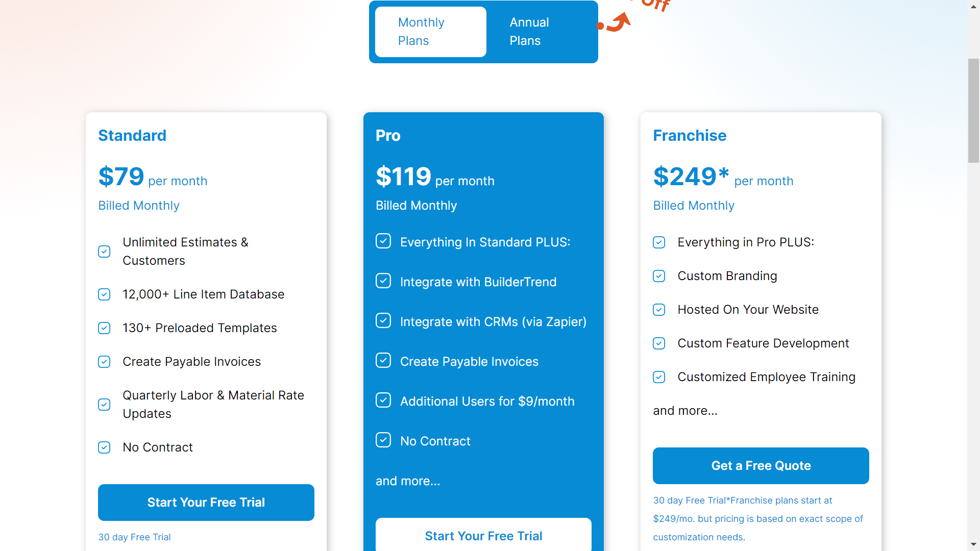
Task: Click the Hosted On Your Website checkmark icon
Action: pos(659,310)
